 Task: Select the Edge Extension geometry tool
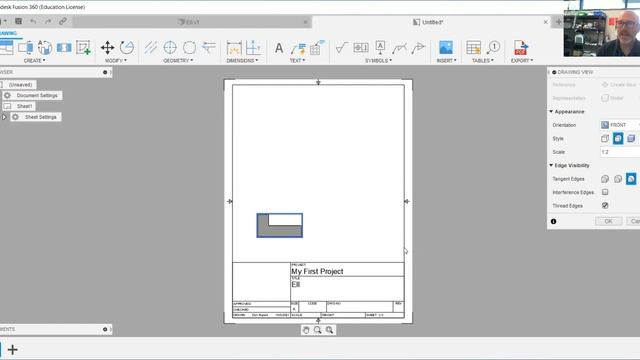[x=209, y=47]
